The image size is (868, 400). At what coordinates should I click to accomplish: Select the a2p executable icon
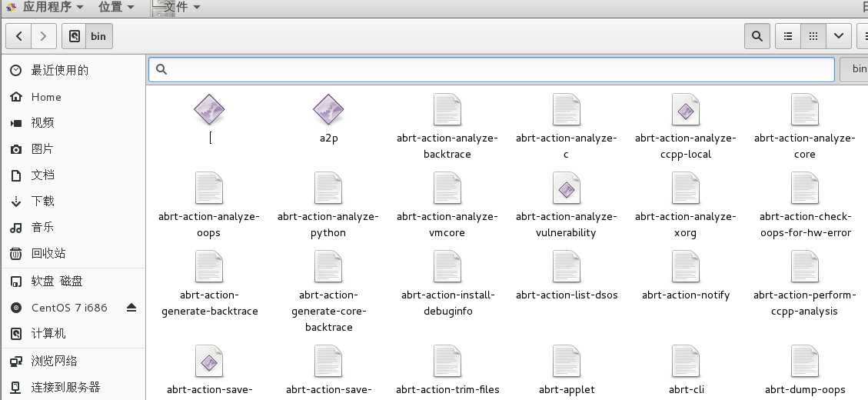(329, 109)
